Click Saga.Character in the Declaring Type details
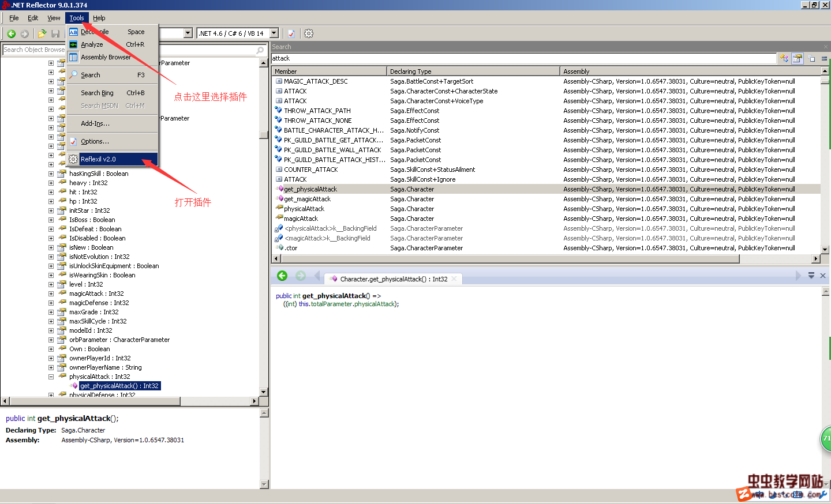Viewport: 831px width, 504px height. 83,430
